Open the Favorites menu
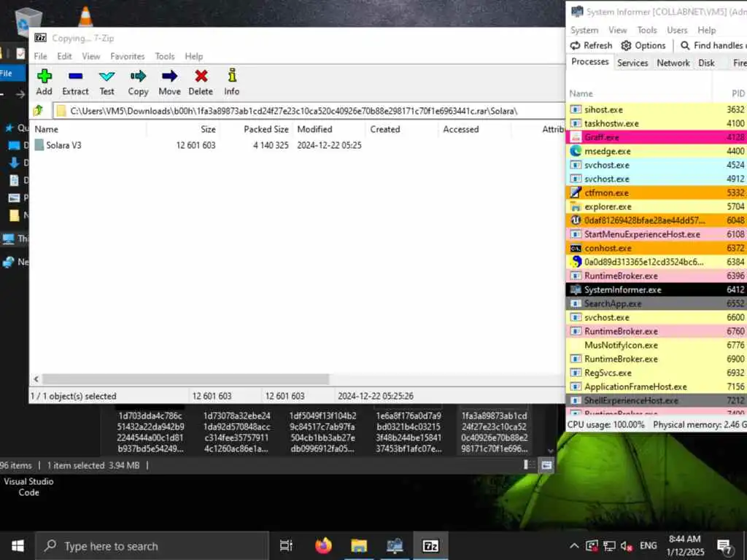This screenshot has width=747, height=560. click(x=127, y=56)
